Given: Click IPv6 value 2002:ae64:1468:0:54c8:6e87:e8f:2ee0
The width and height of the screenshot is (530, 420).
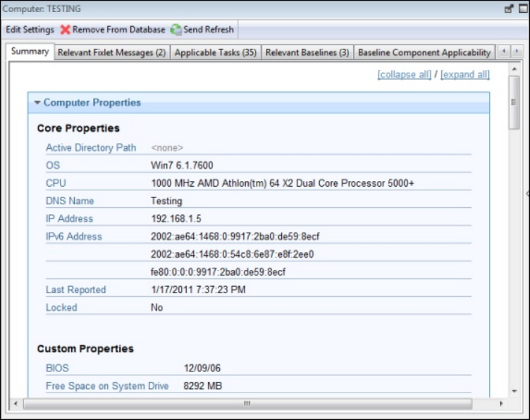Looking at the screenshot, I should [x=232, y=254].
